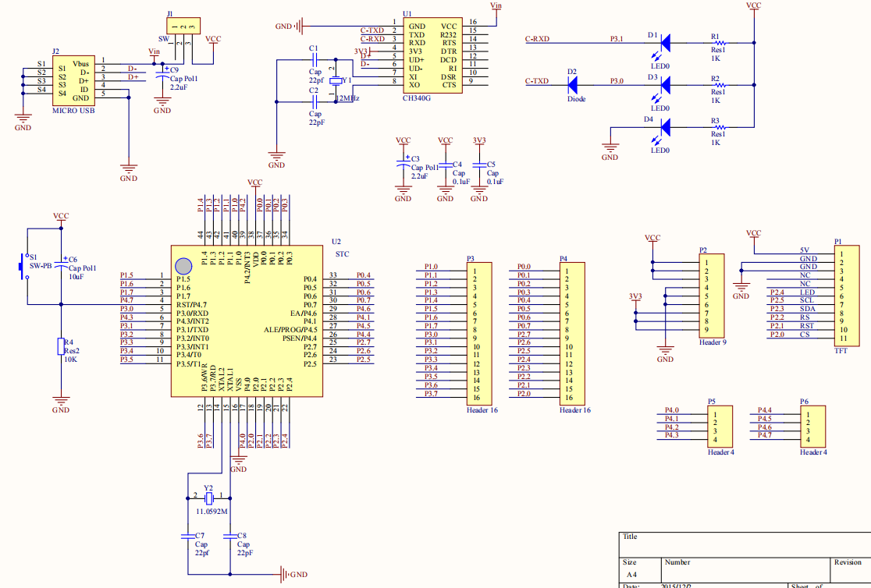Click the SW-PB switch label
The image size is (871, 588).
(x=41, y=266)
